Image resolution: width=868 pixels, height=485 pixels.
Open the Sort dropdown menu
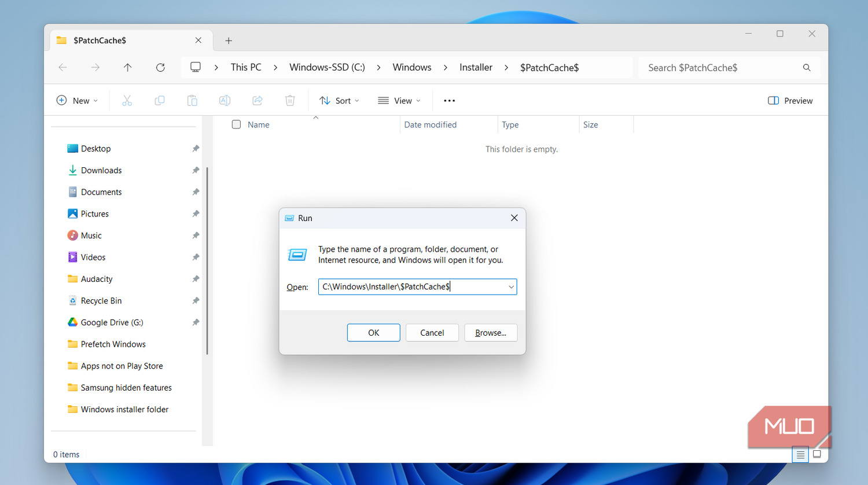point(340,101)
